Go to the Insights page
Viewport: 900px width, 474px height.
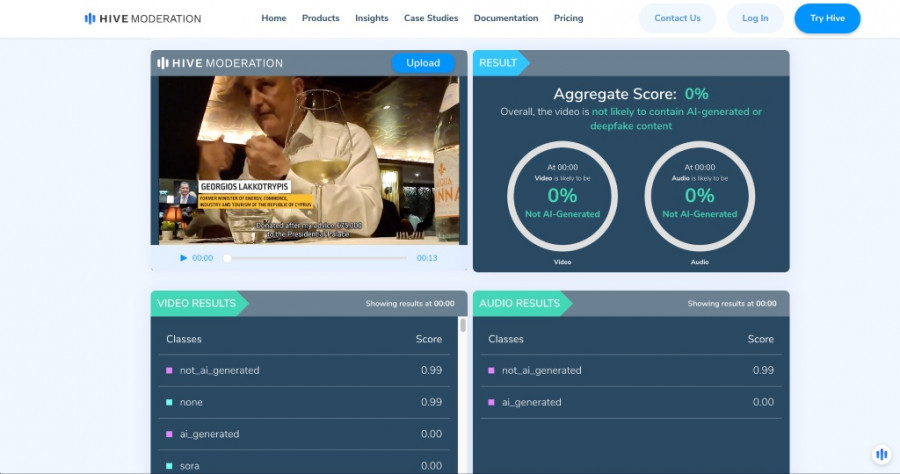point(371,18)
